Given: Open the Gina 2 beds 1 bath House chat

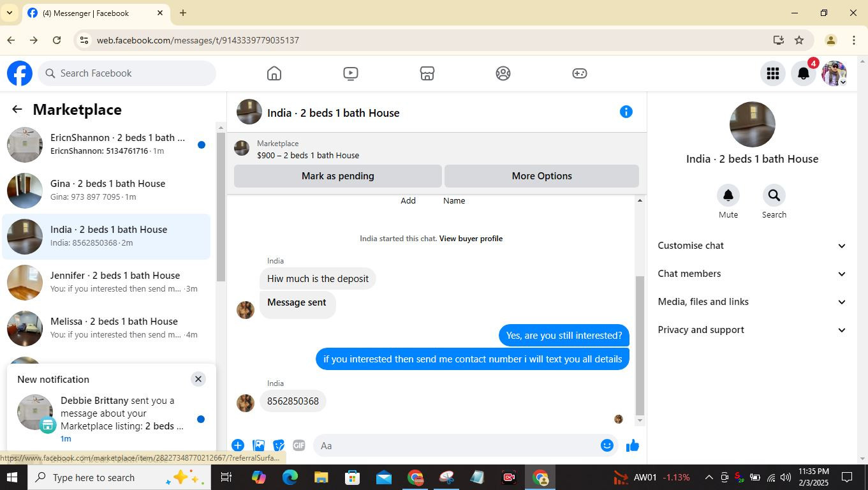Looking at the screenshot, I should click(x=107, y=191).
